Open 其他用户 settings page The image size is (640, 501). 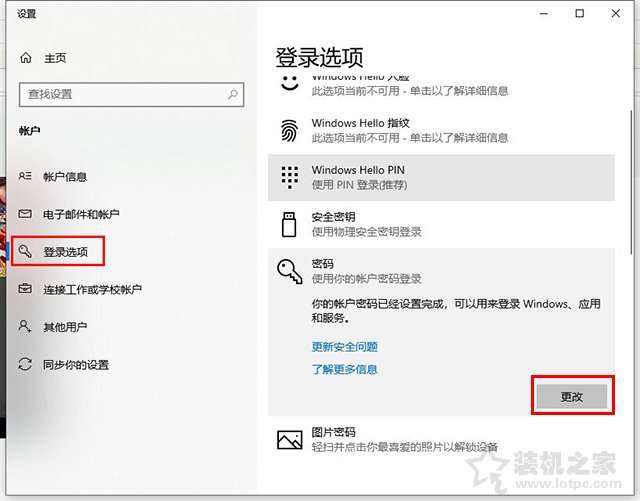(65, 327)
